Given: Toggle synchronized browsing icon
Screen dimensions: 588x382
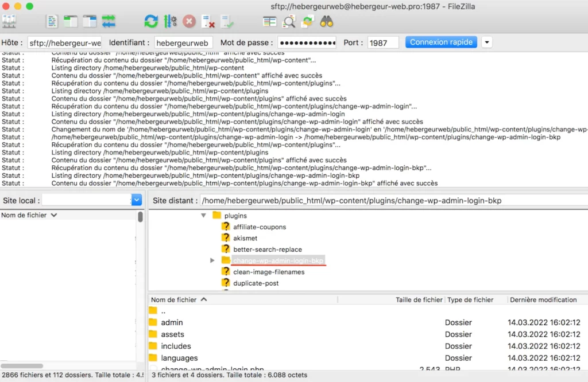Looking at the screenshot, I should pos(308,22).
